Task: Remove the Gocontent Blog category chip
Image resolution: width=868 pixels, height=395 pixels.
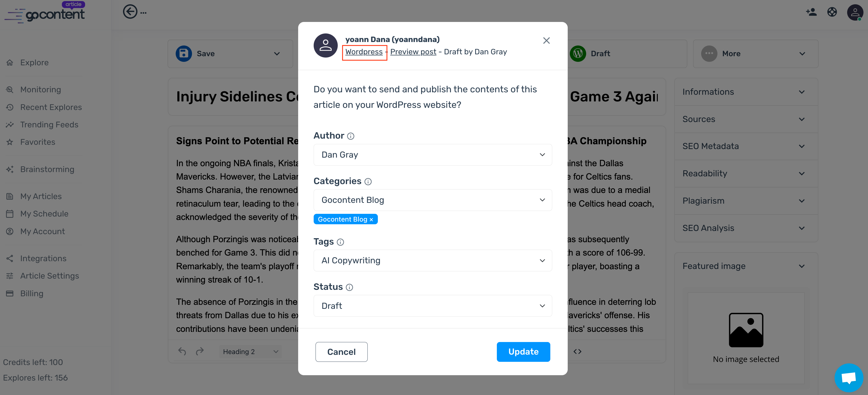Action: pos(371,220)
